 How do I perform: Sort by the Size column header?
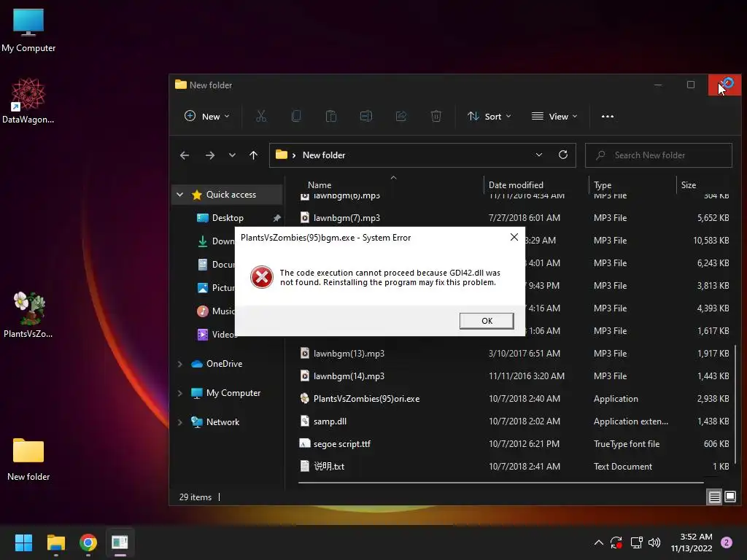(x=689, y=184)
